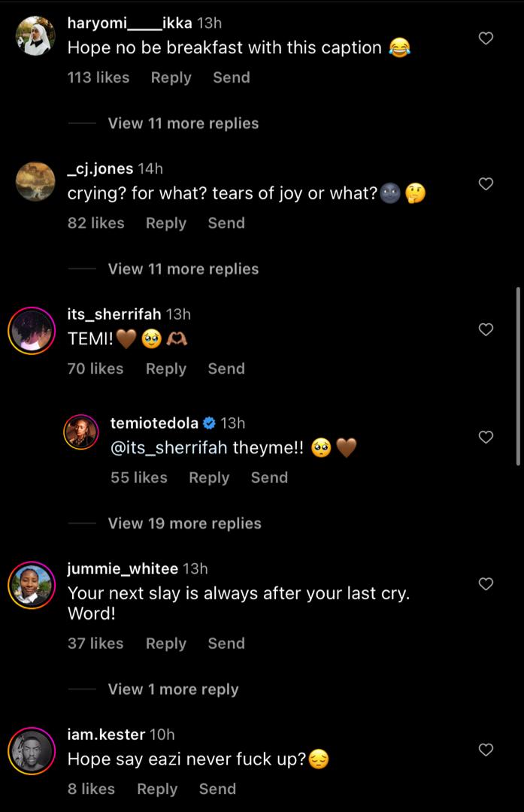Tap heart on its_sherrifah's TEMI comment
Screen dimensions: 524x812
click(x=486, y=329)
